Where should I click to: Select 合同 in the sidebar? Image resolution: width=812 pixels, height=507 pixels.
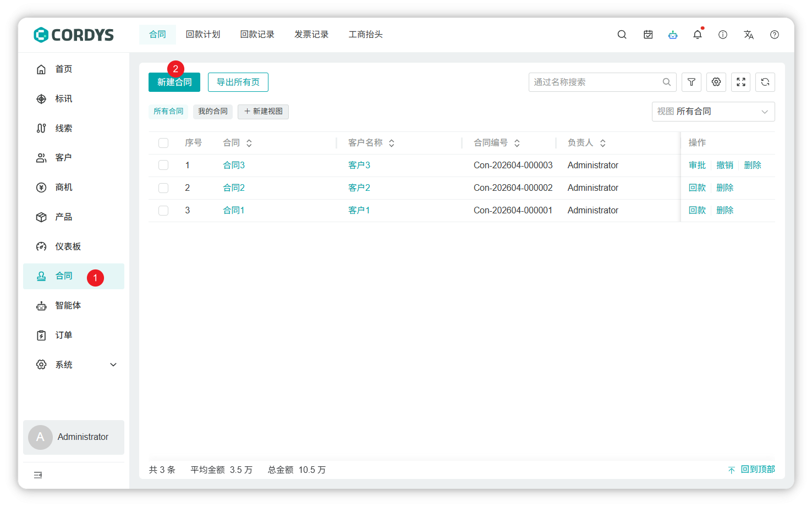[x=74, y=276]
